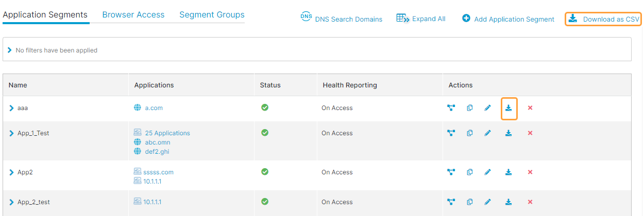644x216 pixels.
Task: Click Expand All in the toolbar
Action: (421, 19)
